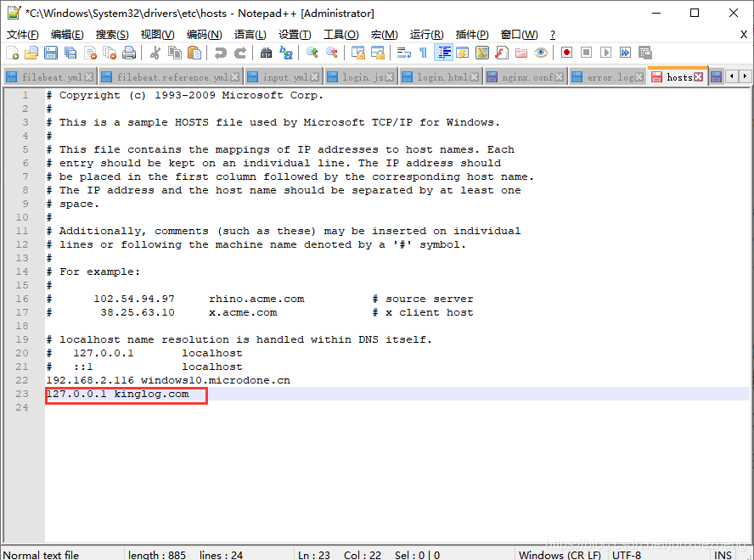The height and width of the screenshot is (560, 754).
Task: Switch to the filebeat.yml tab
Action: pyautogui.click(x=50, y=77)
